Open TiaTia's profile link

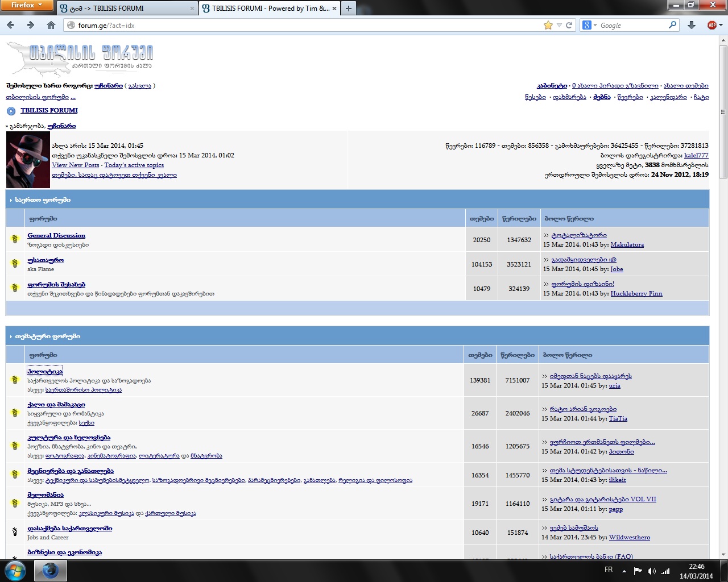click(x=618, y=418)
